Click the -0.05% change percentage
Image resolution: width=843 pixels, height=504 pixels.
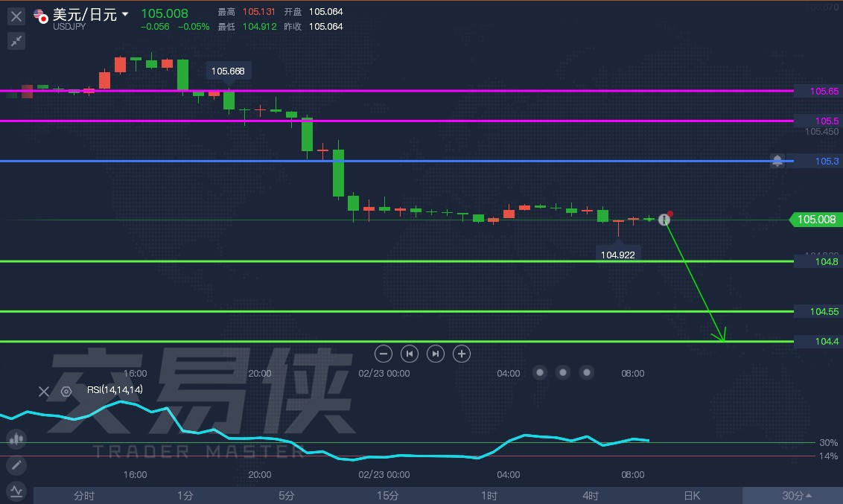194,26
